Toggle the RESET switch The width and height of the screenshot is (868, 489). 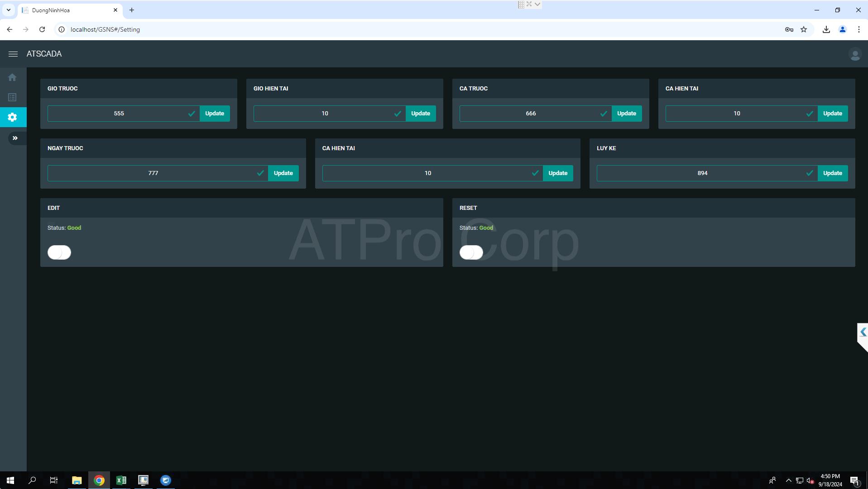click(471, 252)
